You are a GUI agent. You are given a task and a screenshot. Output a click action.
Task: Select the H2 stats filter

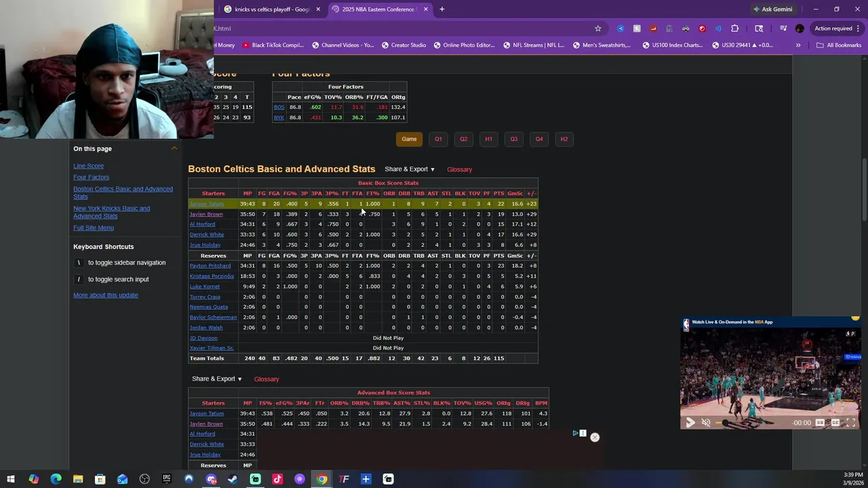point(564,139)
